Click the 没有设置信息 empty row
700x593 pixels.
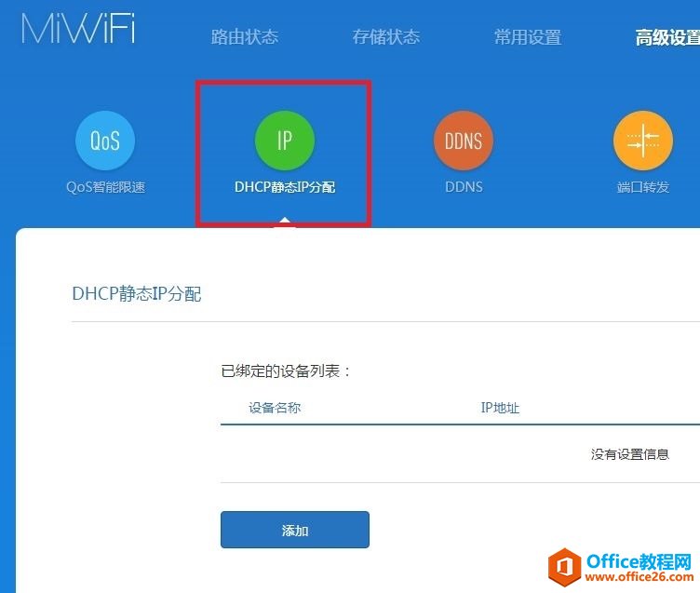pos(460,454)
